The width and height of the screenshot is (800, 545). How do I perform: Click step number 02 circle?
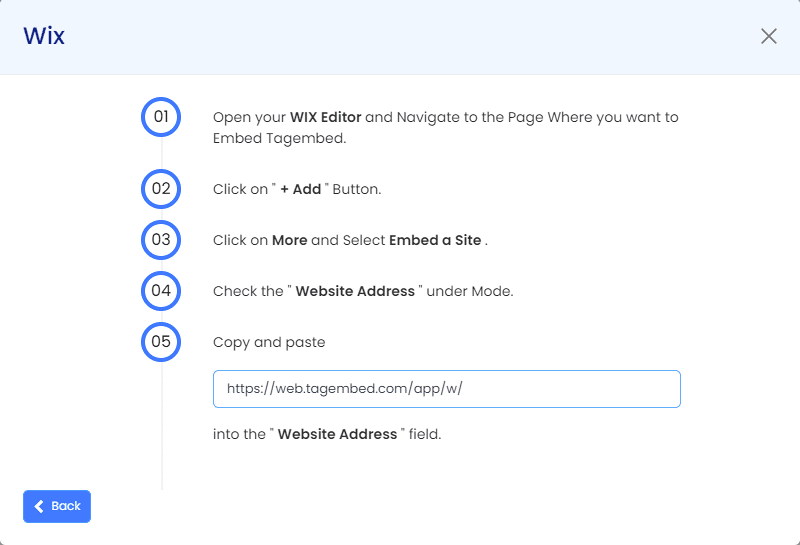(161, 189)
